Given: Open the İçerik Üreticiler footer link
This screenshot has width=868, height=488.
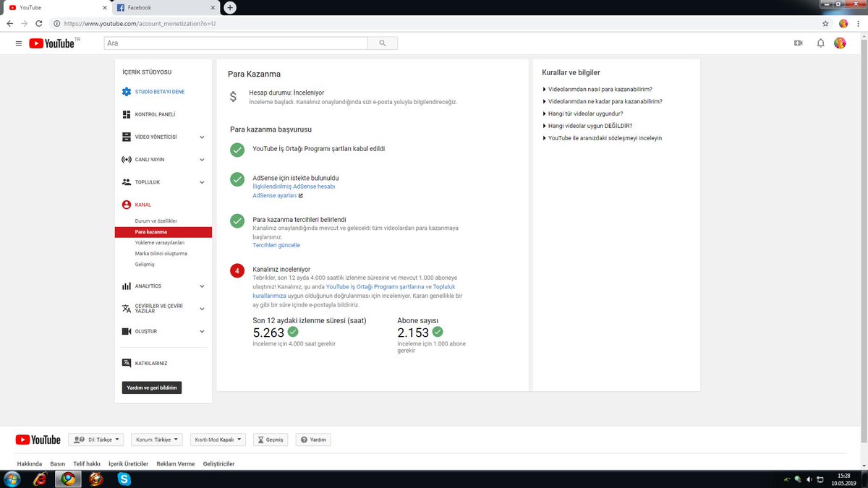Looking at the screenshot, I should coord(128,463).
